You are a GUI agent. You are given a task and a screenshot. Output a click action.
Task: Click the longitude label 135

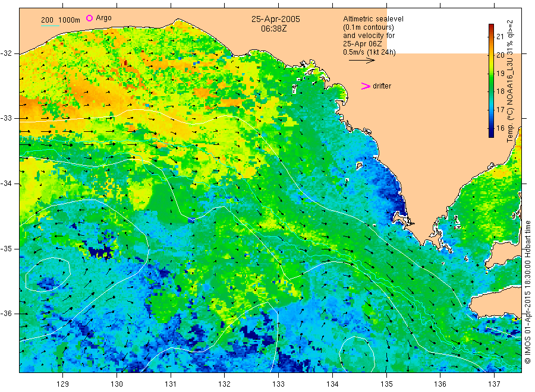point(386,384)
